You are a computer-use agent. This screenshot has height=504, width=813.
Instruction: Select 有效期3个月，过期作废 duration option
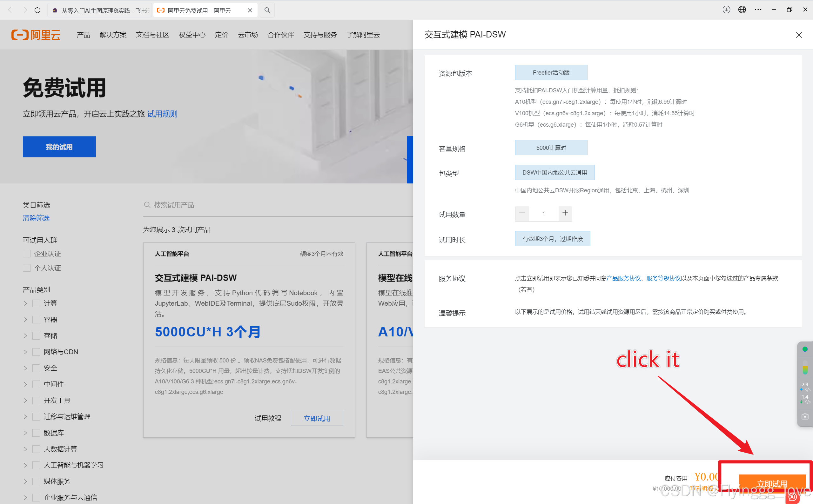click(x=553, y=239)
